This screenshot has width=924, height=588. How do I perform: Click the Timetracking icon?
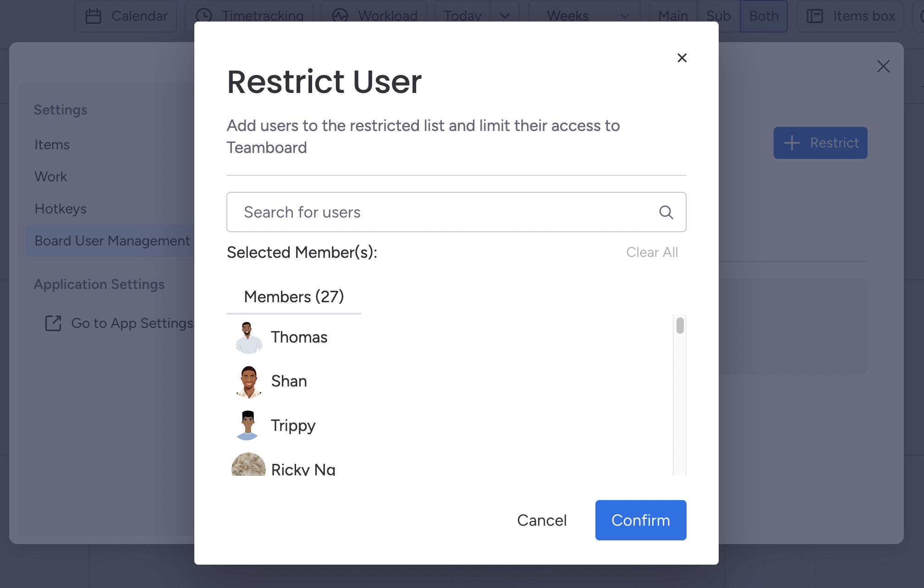(x=203, y=15)
